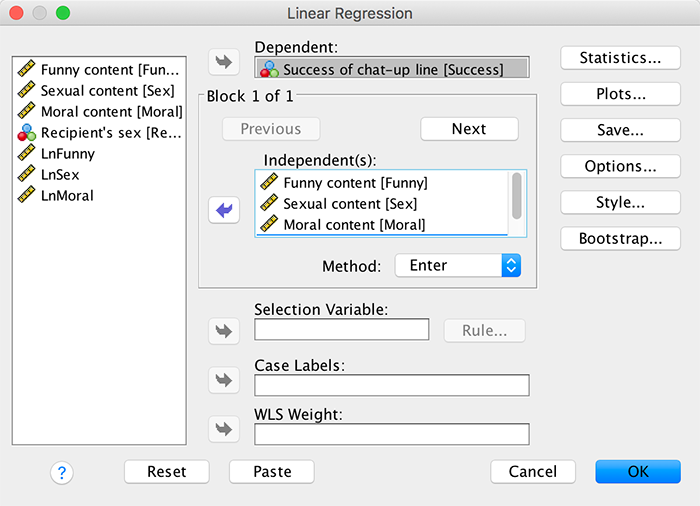Click Next to add another block
700x506 pixels.
(469, 129)
